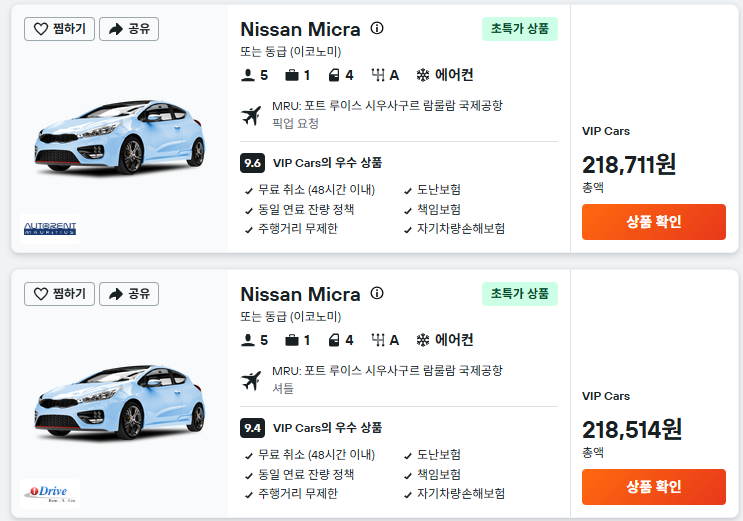Click the AutoRent Mauritius supplier logo
Screen dimensions: 743x521
[x=50, y=229]
